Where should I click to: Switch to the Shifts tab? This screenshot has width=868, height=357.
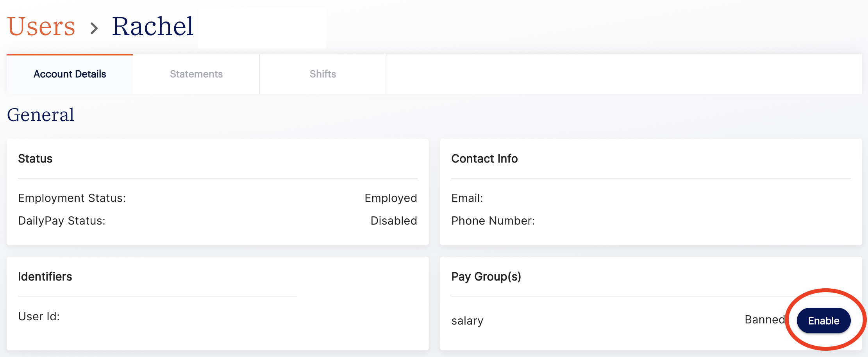(x=323, y=74)
